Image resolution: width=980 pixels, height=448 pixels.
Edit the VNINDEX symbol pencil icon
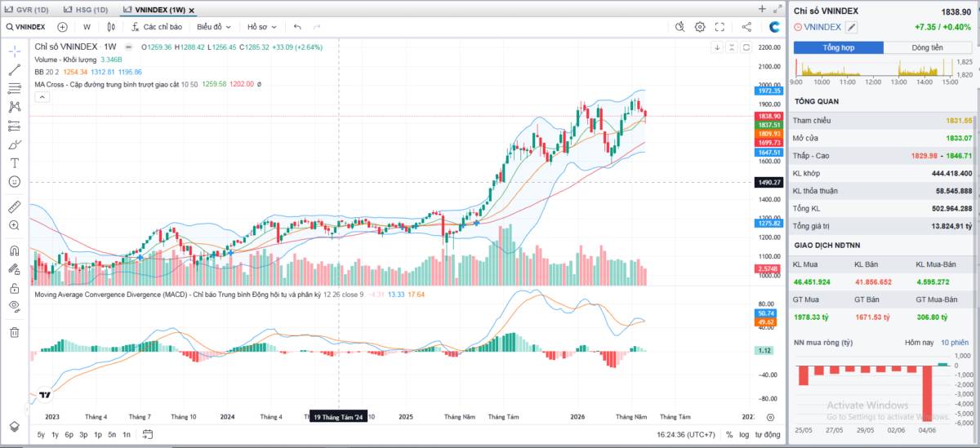pos(852,27)
